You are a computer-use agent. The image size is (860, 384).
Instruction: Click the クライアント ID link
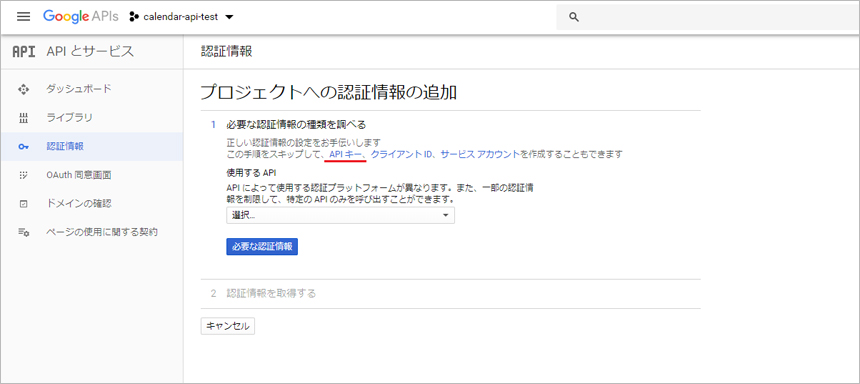click(401, 155)
